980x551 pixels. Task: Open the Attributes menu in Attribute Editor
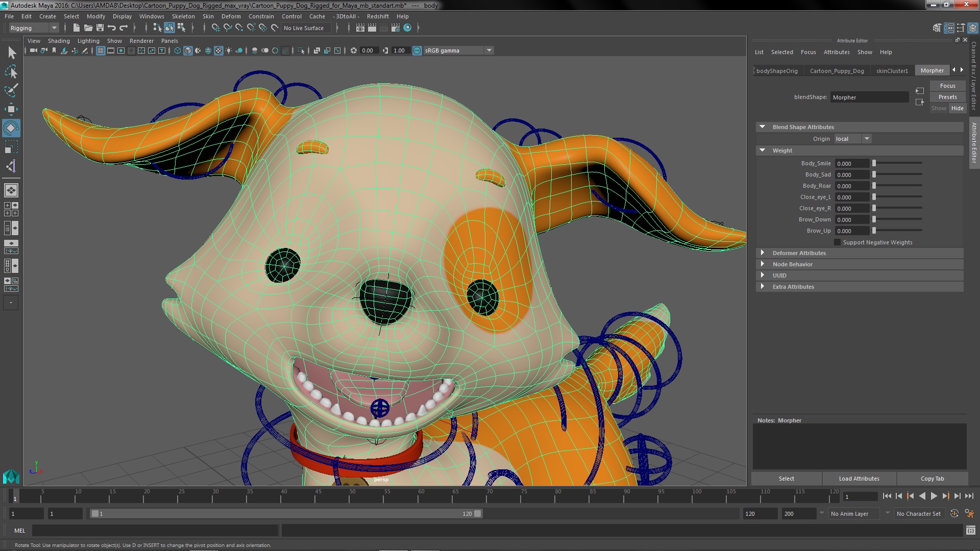tap(837, 52)
